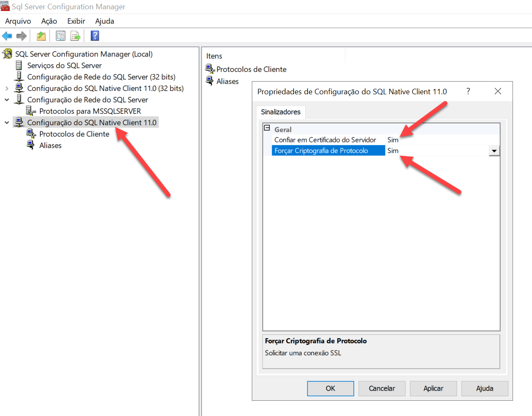Select the Native Client 11.0 (32 bits) icon
Image resolution: width=532 pixels, height=416 pixels.
coord(19,88)
